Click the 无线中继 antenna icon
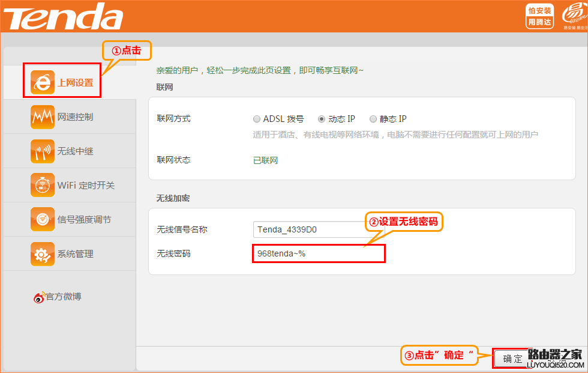Screen dimensions: 588x373 43,151
